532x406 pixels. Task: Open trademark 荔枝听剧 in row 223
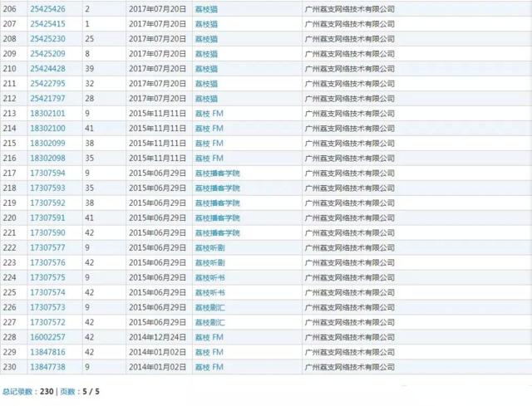click(210, 263)
